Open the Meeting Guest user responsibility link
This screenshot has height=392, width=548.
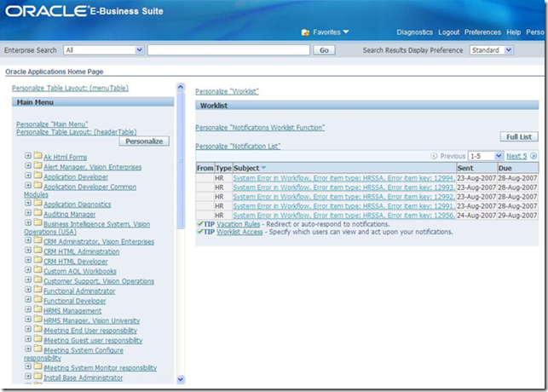pos(93,340)
